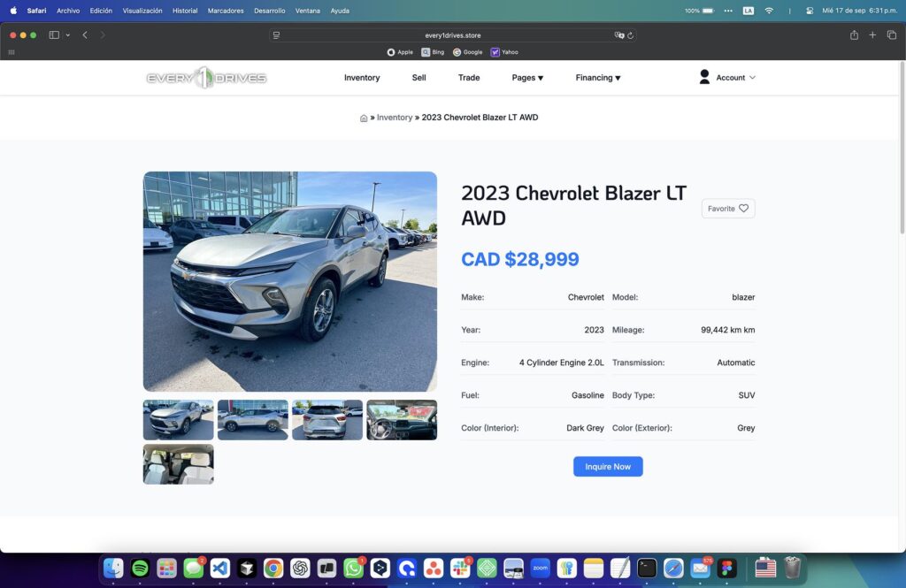Select the dashboard interior thumbnail
Viewport: 906px width, 588px height.
[402, 420]
